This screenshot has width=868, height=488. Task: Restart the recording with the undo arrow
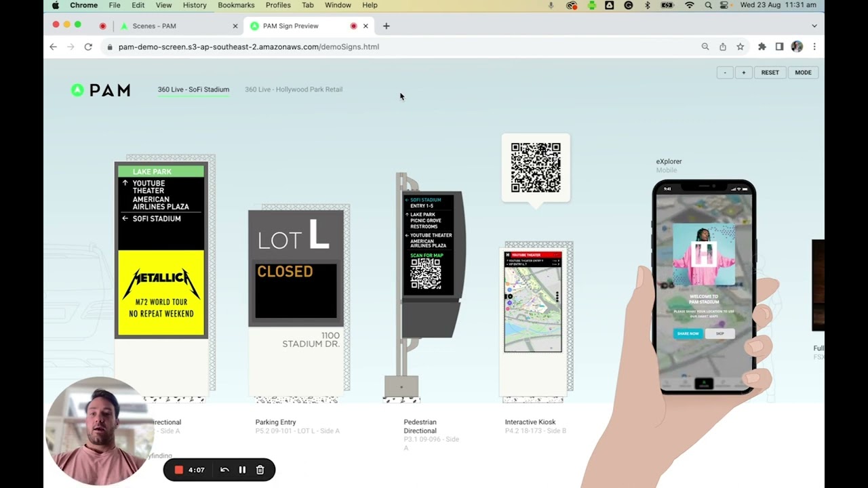[224, 470]
